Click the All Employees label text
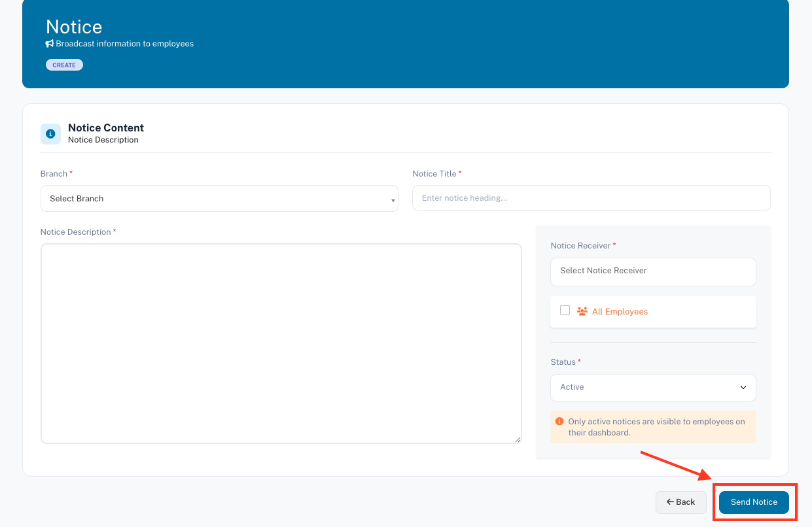 [x=620, y=312]
